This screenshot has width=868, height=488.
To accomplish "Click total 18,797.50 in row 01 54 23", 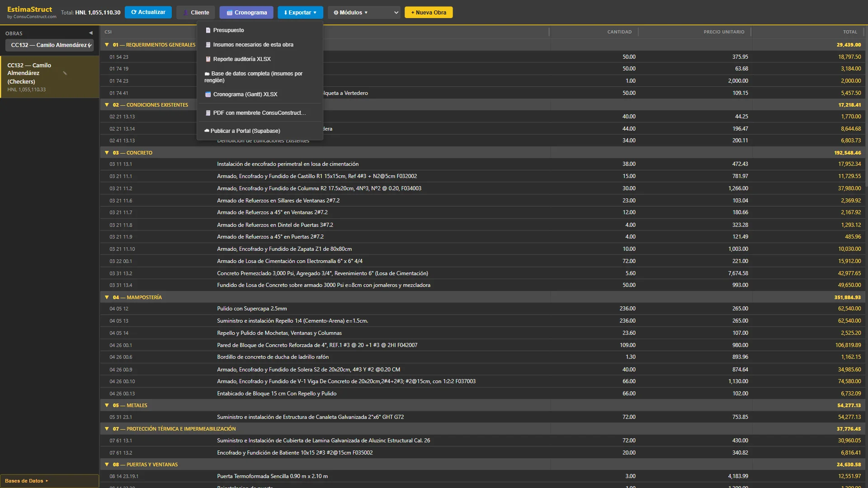I will tap(849, 57).
